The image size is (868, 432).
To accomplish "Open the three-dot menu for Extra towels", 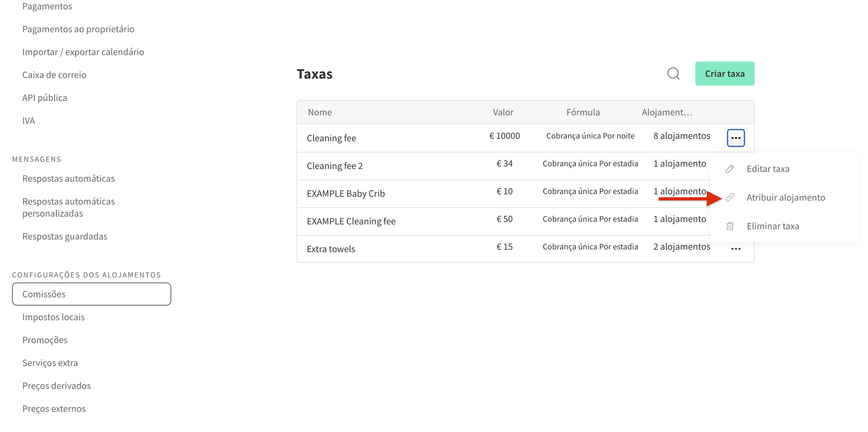I will pos(736,249).
